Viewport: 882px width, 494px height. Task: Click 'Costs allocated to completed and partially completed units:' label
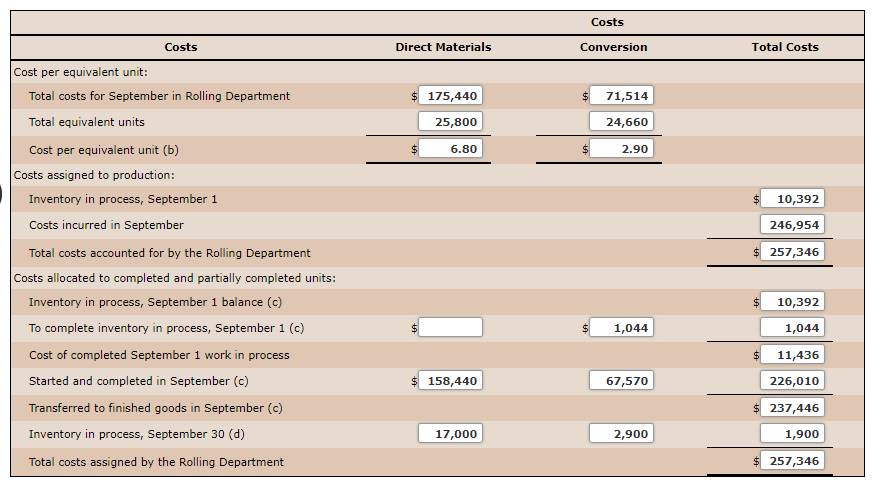pos(174,278)
